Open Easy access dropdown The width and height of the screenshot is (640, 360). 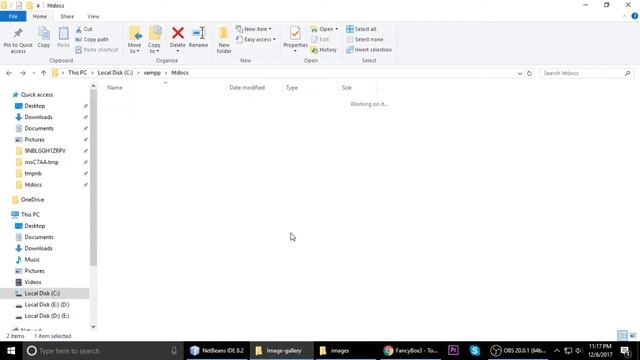[x=256, y=39]
